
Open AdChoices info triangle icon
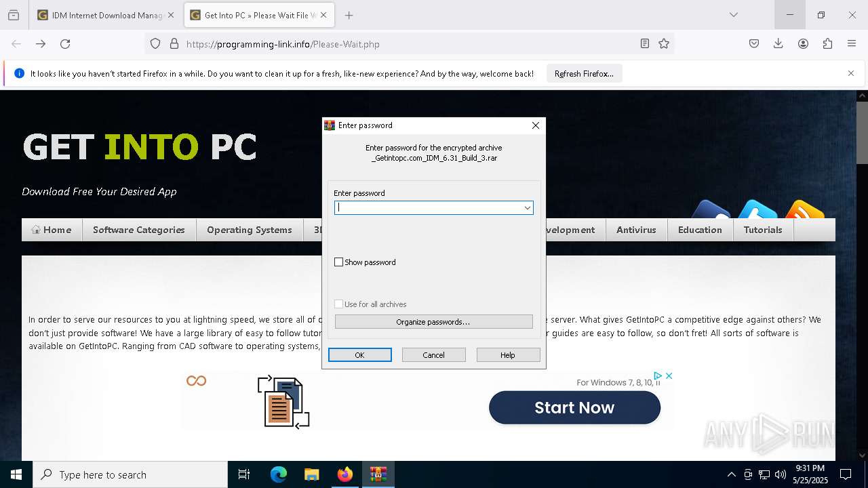(658, 375)
